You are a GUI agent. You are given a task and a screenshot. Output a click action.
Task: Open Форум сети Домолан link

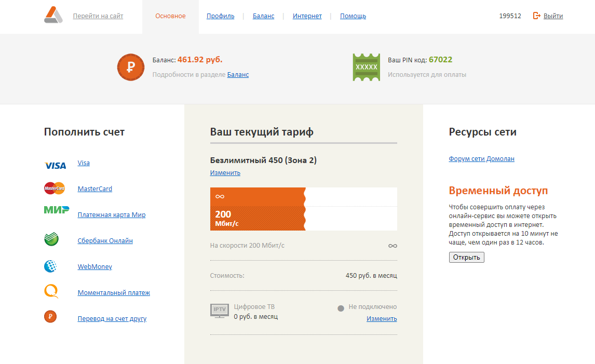(481, 159)
